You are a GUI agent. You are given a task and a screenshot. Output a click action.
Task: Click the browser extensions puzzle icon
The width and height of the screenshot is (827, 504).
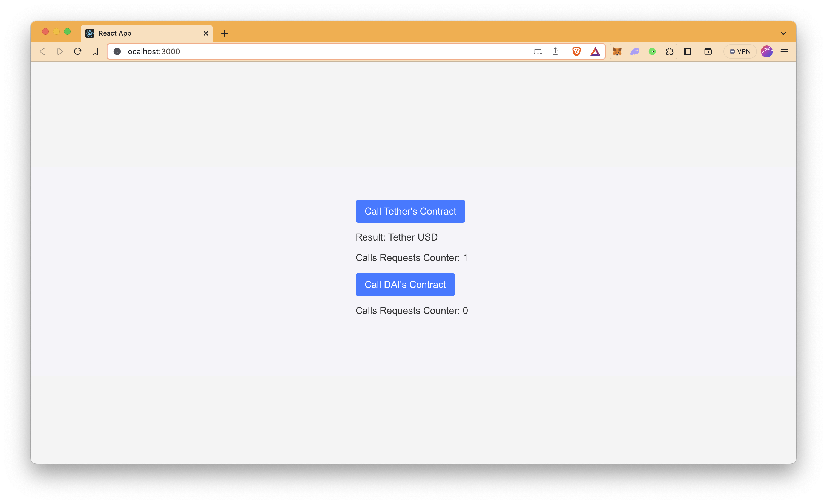[x=669, y=51]
